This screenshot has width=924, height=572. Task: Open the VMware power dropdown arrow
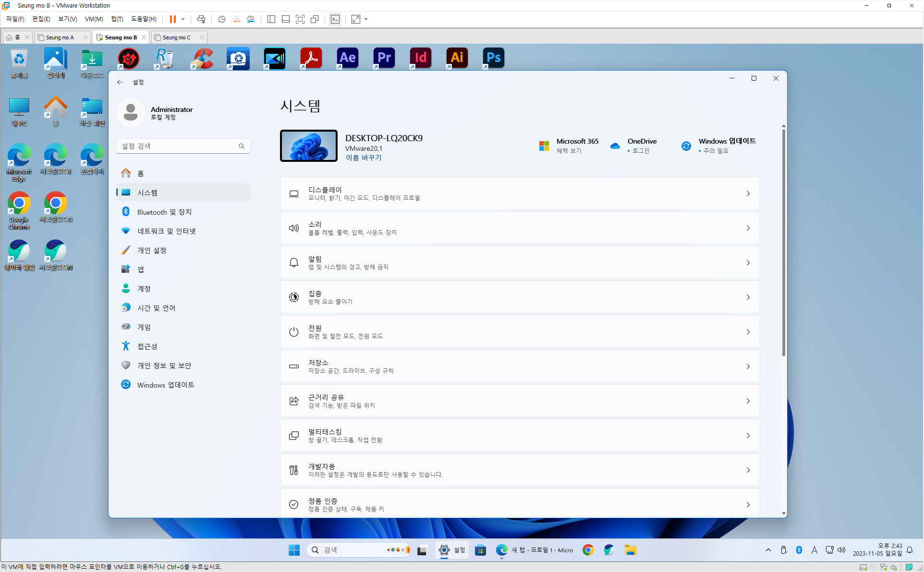pyautogui.click(x=183, y=19)
